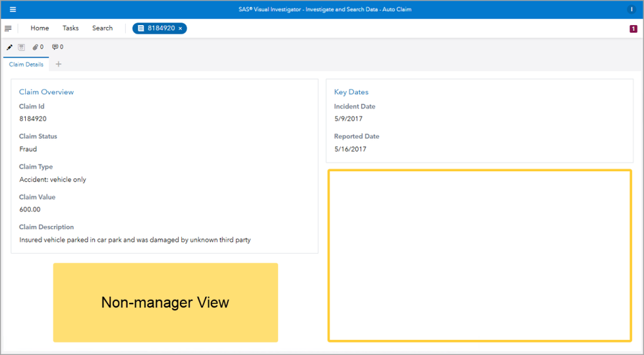Click the Claim Status value Fraud

28,149
